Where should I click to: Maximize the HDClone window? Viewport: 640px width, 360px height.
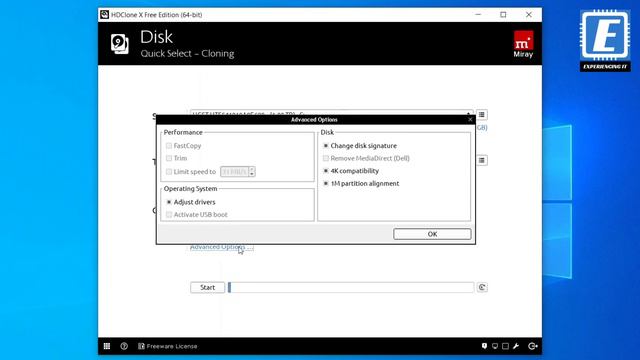tap(503, 15)
